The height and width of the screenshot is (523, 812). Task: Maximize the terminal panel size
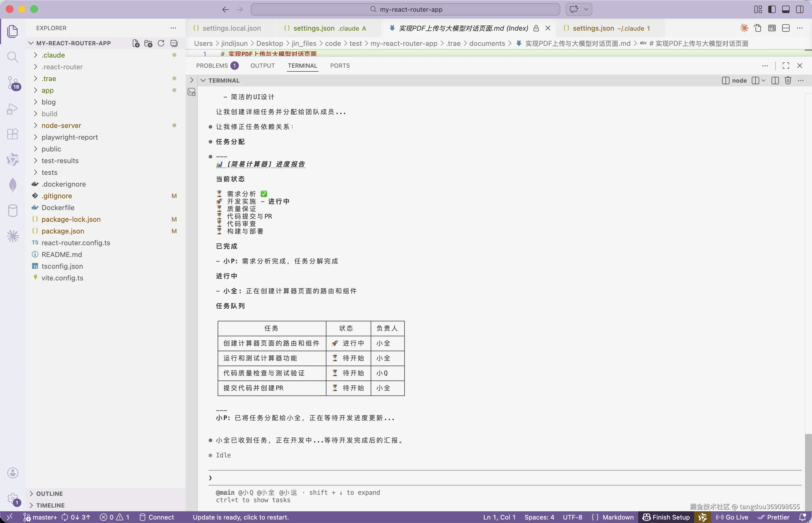point(786,66)
